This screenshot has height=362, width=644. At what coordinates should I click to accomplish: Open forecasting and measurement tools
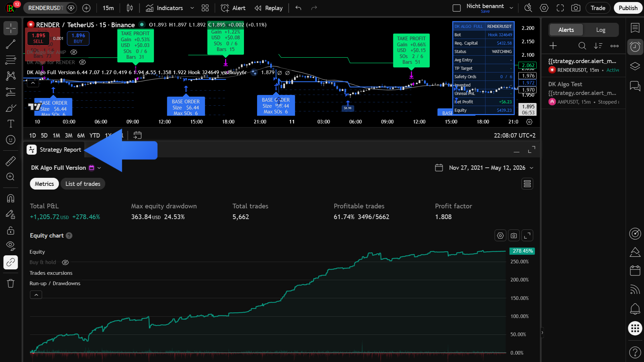[x=10, y=92]
